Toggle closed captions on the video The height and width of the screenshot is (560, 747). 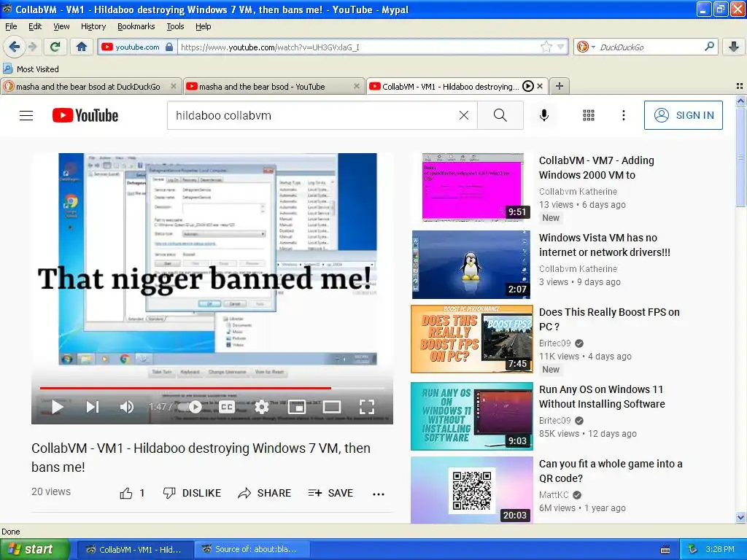click(227, 407)
